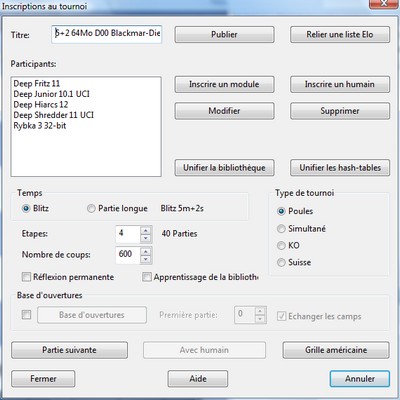
Task: Increase Nombre de coups with up arrow
Action: tap(145, 251)
